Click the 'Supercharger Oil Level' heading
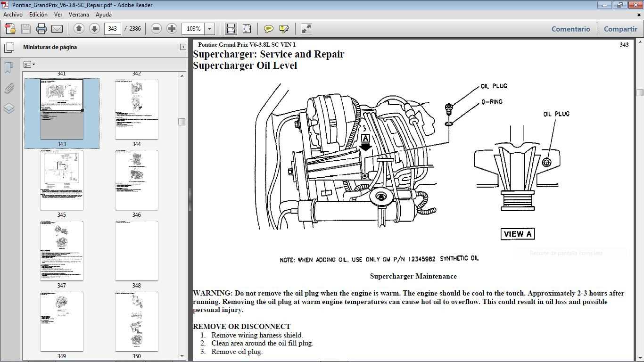 [245, 66]
